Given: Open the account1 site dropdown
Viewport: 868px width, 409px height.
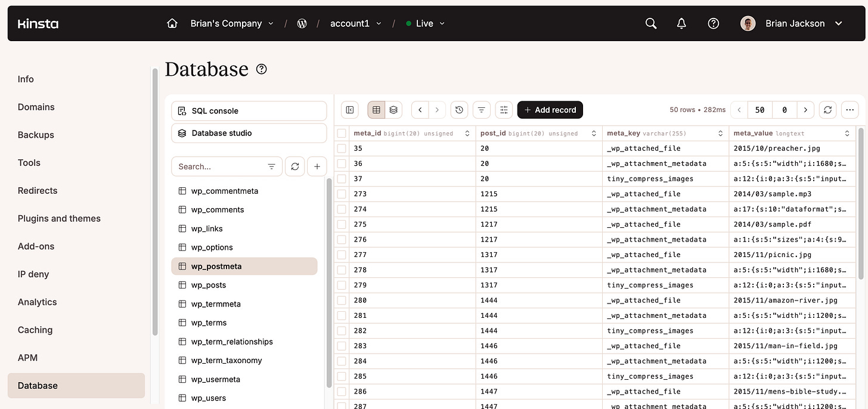Looking at the screenshot, I should [x=355, y=23].
